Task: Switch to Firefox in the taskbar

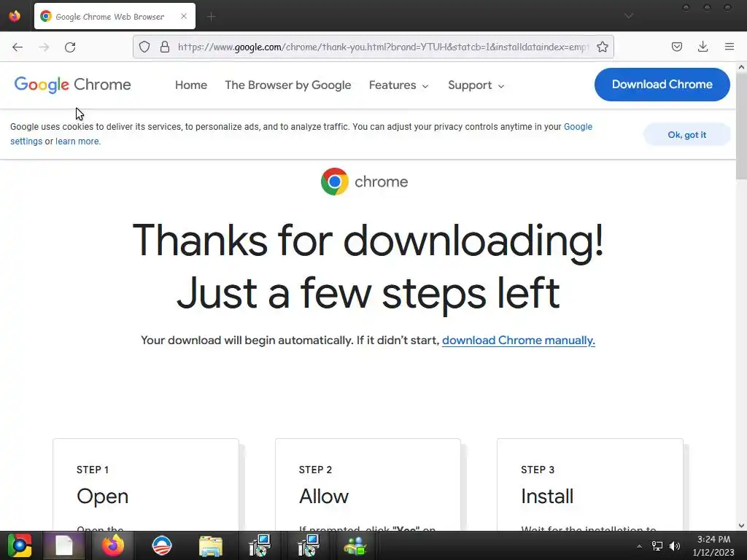Action: point(113,545)
